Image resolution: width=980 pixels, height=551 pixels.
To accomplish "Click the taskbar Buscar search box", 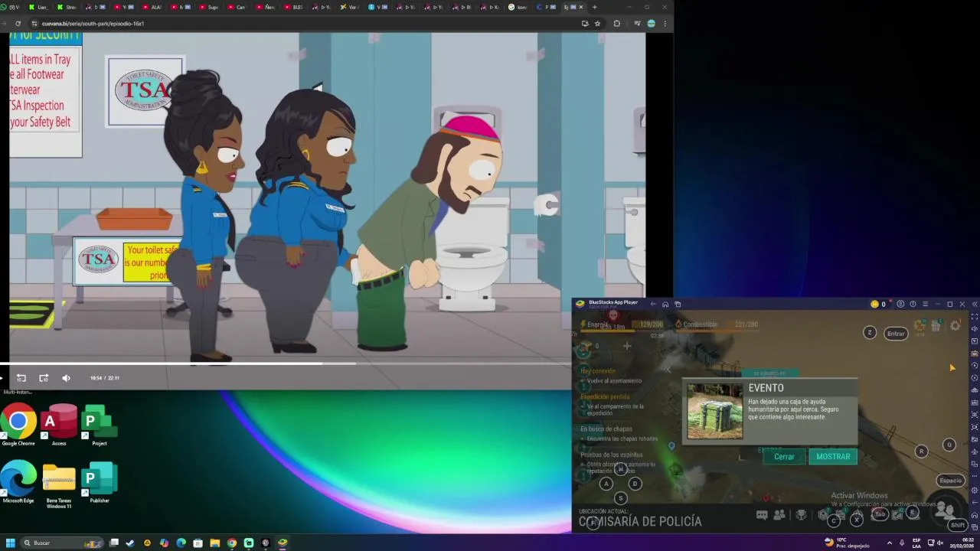I will [x=63, y=543].
